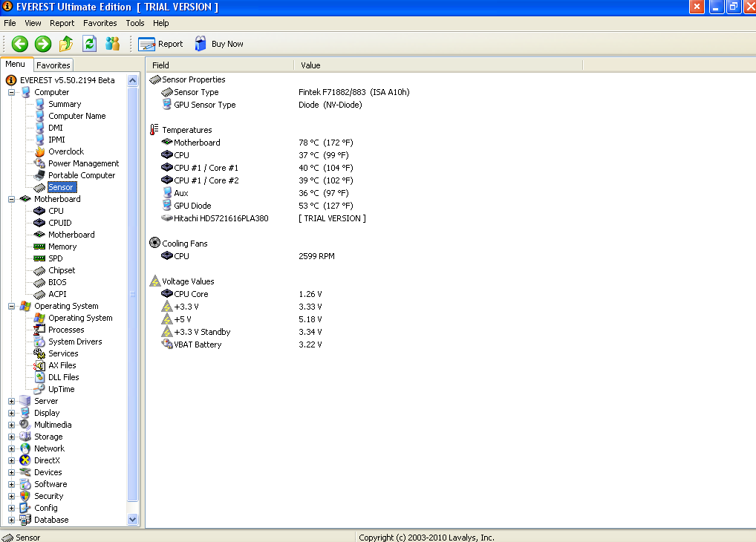Select the Power Management tree item
The height and width of the screenshot is (542, 756).
[x=83, y=163]
